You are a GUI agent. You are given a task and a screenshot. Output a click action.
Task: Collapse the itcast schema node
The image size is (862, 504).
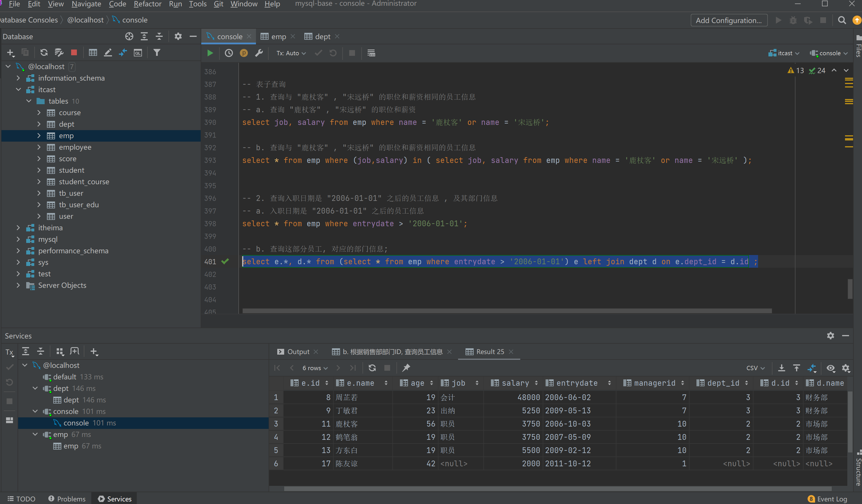tap(18, 90)
